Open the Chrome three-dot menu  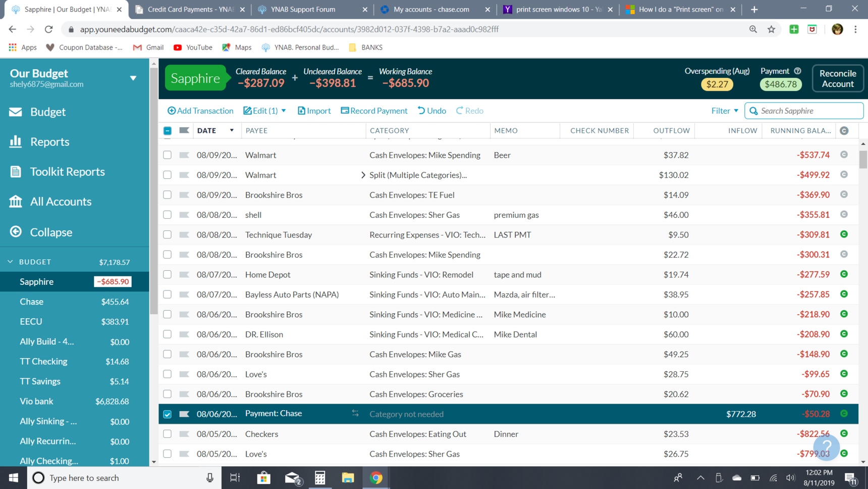(855, 29)
